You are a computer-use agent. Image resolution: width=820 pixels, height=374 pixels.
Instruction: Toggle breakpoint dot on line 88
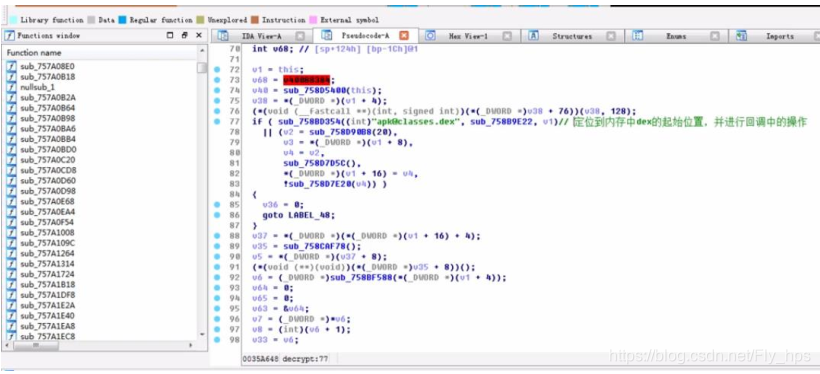[x=217, y=236]
